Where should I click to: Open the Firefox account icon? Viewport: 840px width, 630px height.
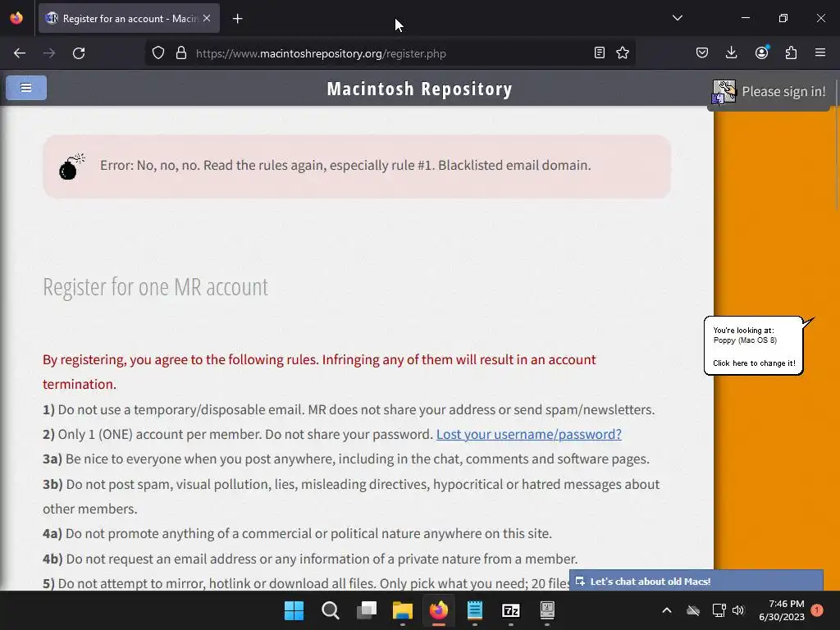coord(761,52)
